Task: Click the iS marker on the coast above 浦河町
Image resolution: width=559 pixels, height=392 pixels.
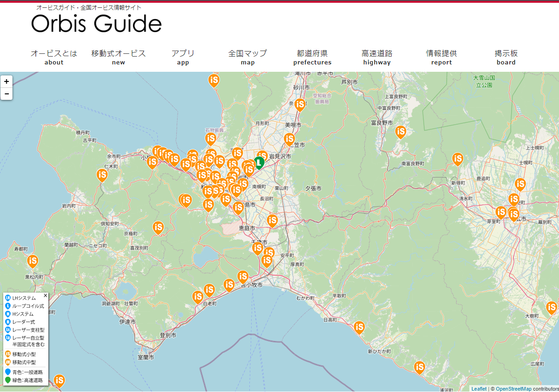Action: pyautogui.click(x=419, y=367)
